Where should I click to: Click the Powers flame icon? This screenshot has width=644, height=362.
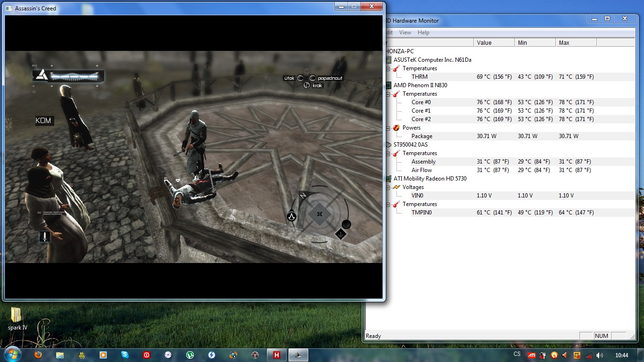tap(396, 128)
